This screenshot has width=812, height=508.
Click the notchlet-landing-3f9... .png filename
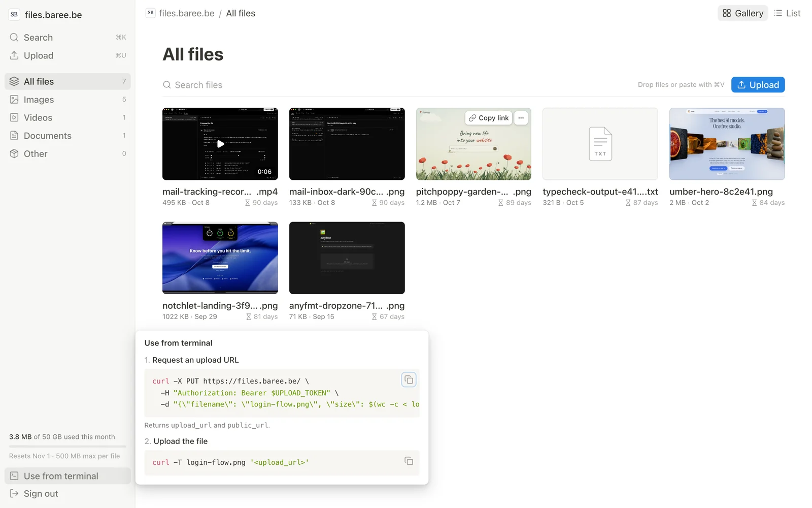tap(220, 305)
